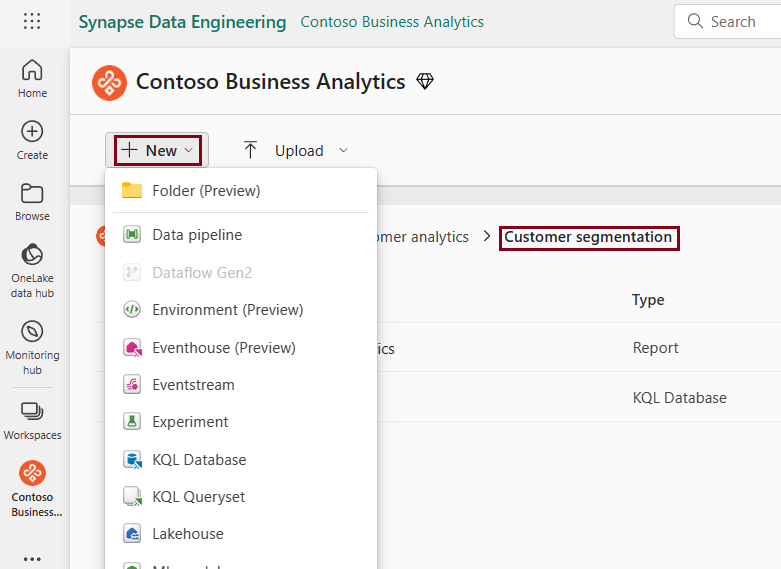Open Monitoring hub in sidebar
The height and width of the screenshot is (569, 781).
tap(32, 347)
